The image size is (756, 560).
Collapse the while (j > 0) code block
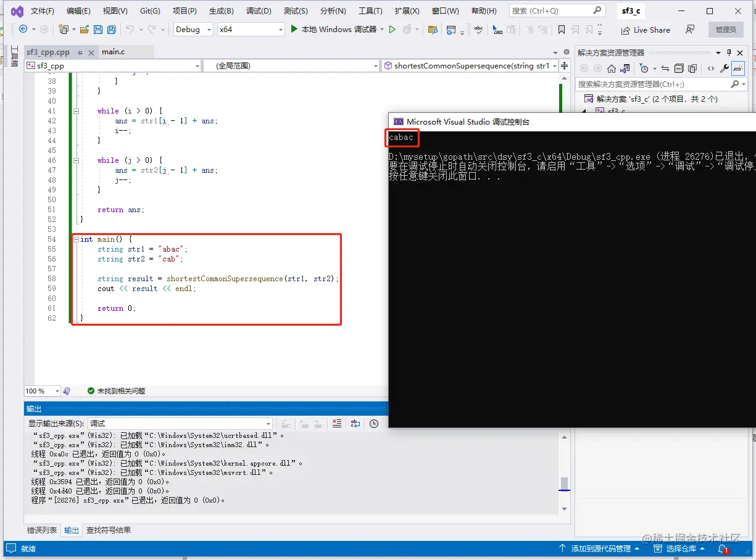(76, 160)
